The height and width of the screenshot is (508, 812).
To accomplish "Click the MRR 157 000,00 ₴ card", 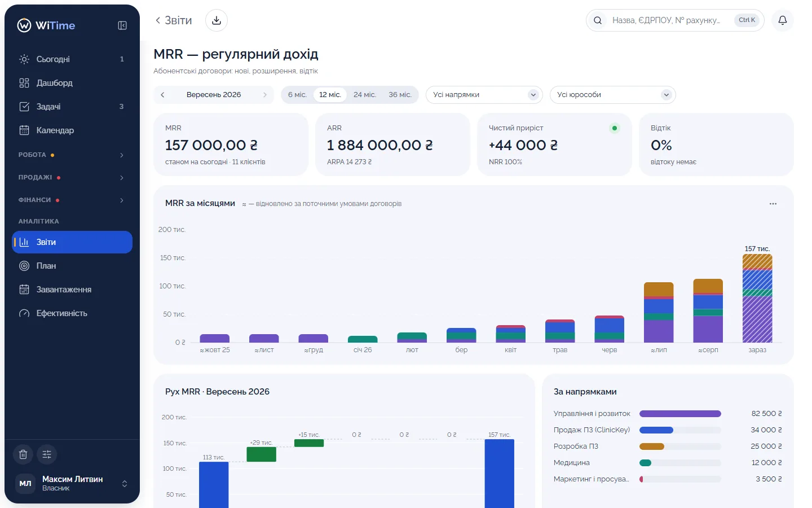I will click(231, 144).
